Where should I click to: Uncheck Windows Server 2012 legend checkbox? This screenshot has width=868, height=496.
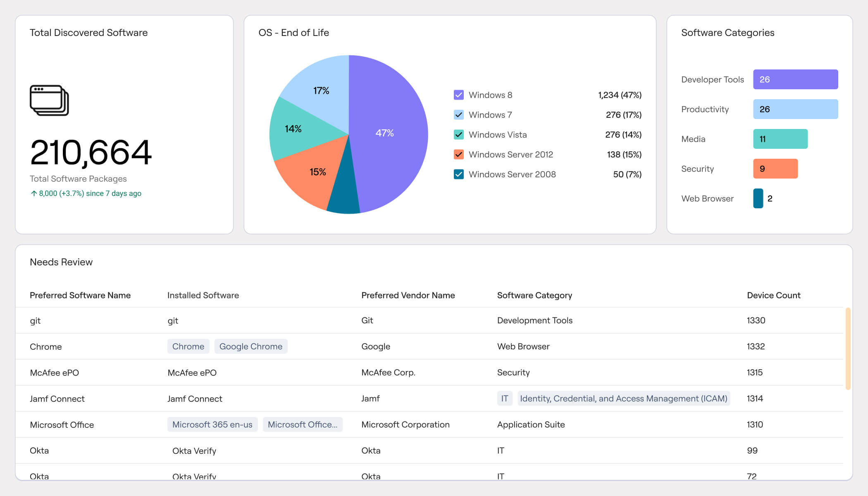click(458, 155)
